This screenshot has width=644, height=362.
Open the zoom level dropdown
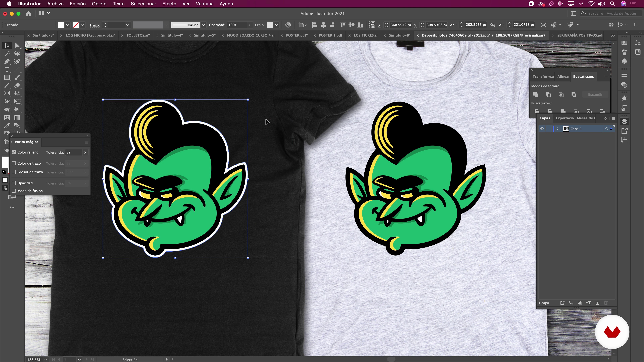click(46, 359)
